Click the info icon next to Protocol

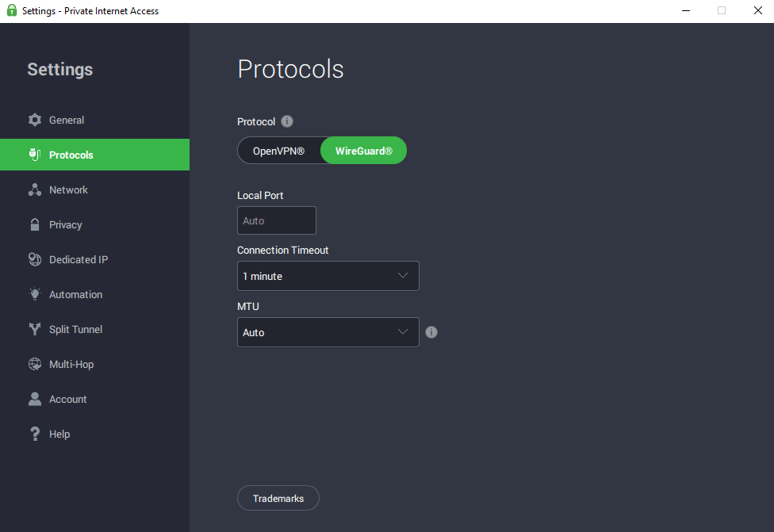[286, 121]
